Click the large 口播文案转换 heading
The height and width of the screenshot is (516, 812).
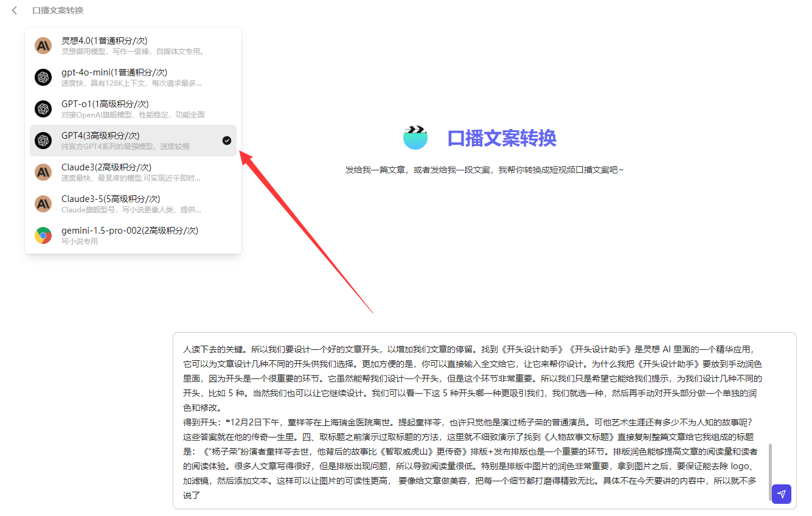[x=502, y=138]
